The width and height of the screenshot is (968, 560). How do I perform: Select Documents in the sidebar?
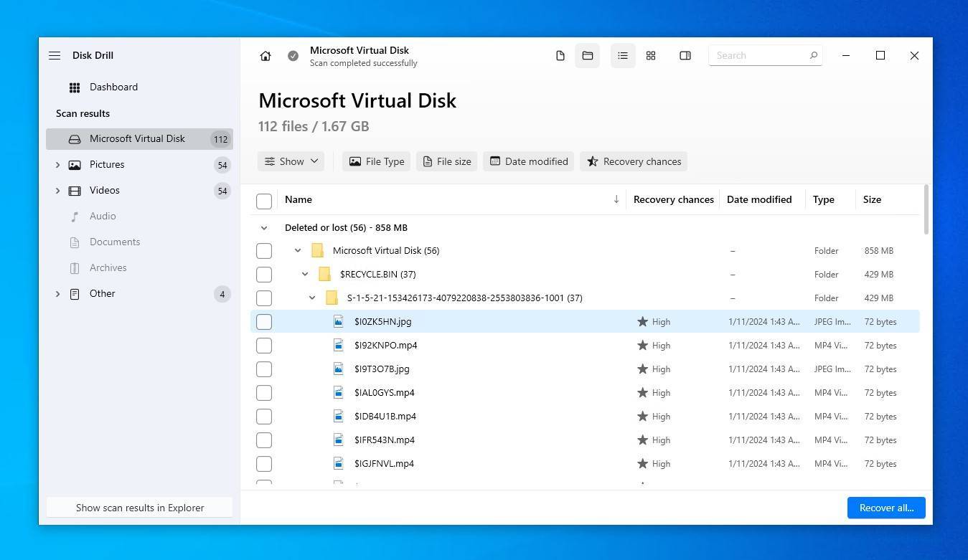pyautogui.click(x=139, y=242)
